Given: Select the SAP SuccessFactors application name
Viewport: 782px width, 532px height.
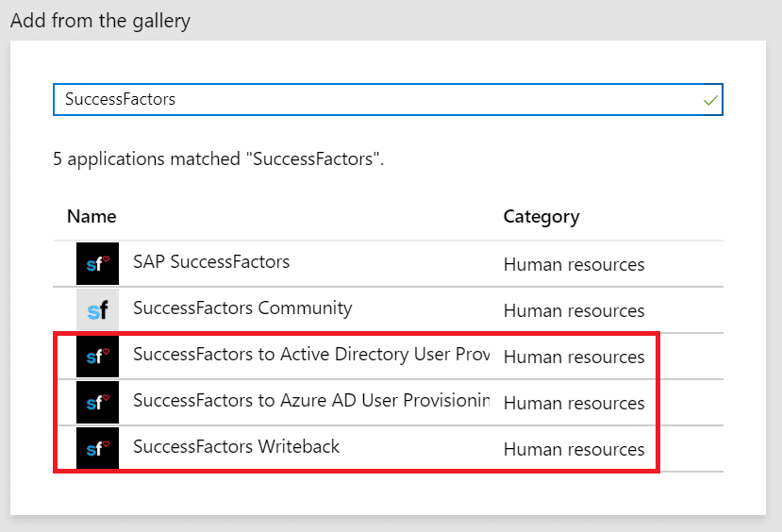Looking at the screenshot, I should pos(211,262).
